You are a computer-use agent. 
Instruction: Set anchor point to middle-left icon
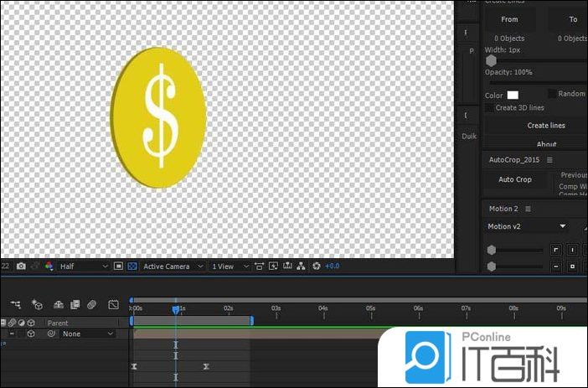coord(555,266)
